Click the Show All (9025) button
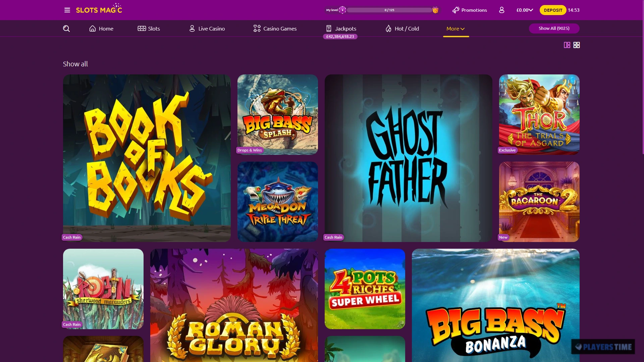 pos(554,28)
